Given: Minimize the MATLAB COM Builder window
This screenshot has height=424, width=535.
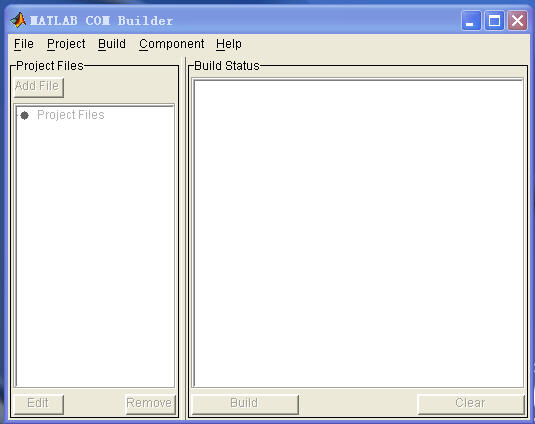Looking at the screenshot, I should [471, 21].
